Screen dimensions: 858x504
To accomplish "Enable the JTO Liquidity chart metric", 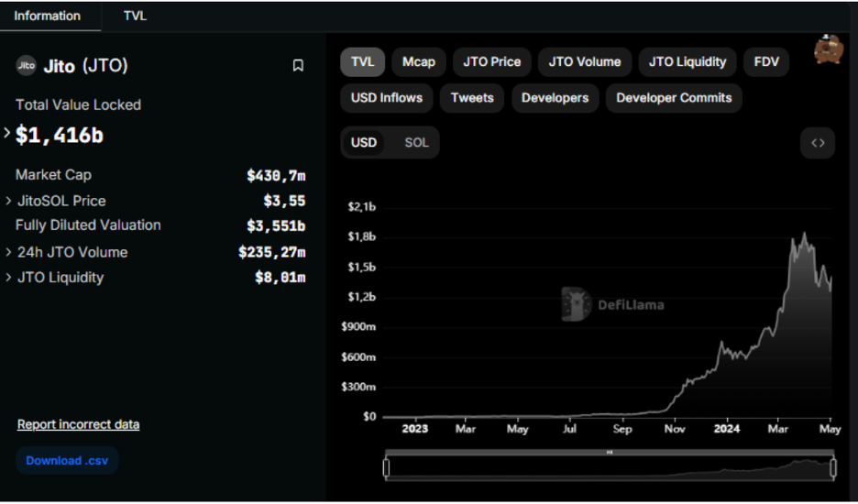I will (687, 61).
